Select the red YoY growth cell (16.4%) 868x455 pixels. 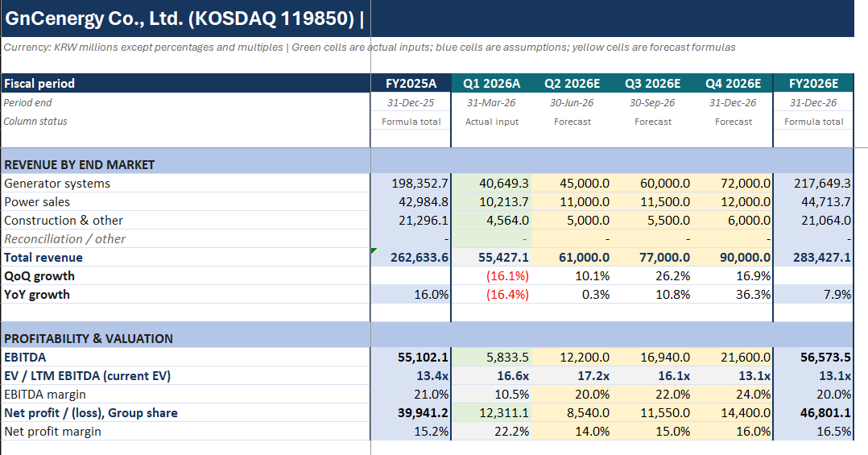click(491, 295)
